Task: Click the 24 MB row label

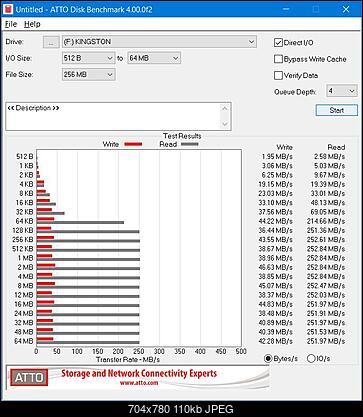Action: click(24, 313)
